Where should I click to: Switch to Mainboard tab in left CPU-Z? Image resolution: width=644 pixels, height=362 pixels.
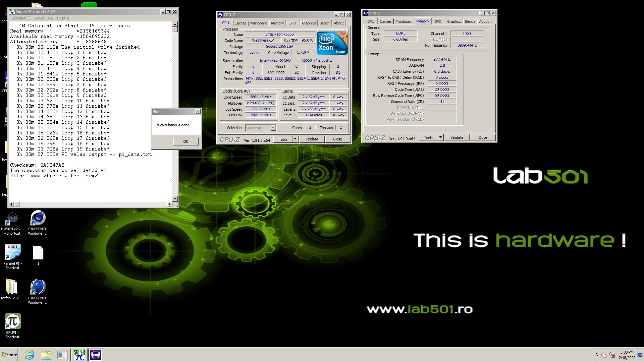pyautogui.click(x=259, y=23)
